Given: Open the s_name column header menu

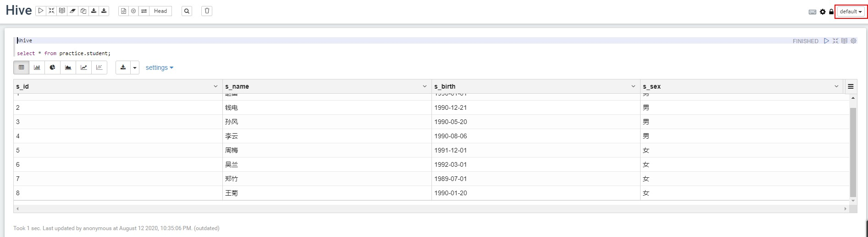Looking at the screenshot, I should click(425, 86).
